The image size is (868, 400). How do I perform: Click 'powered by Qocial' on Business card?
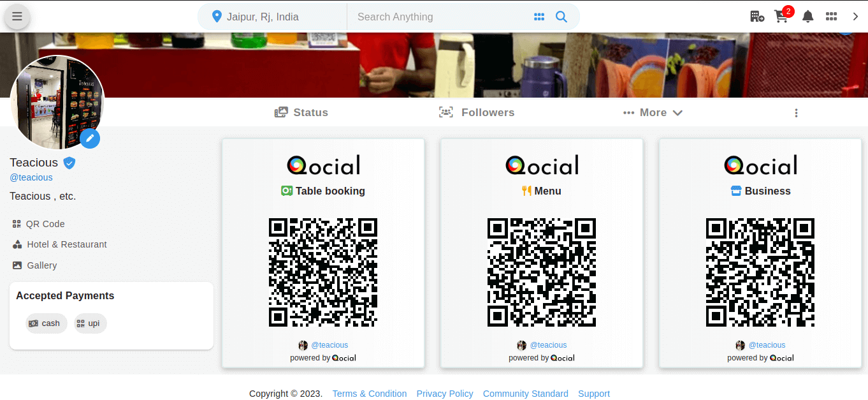click(760, 358)
